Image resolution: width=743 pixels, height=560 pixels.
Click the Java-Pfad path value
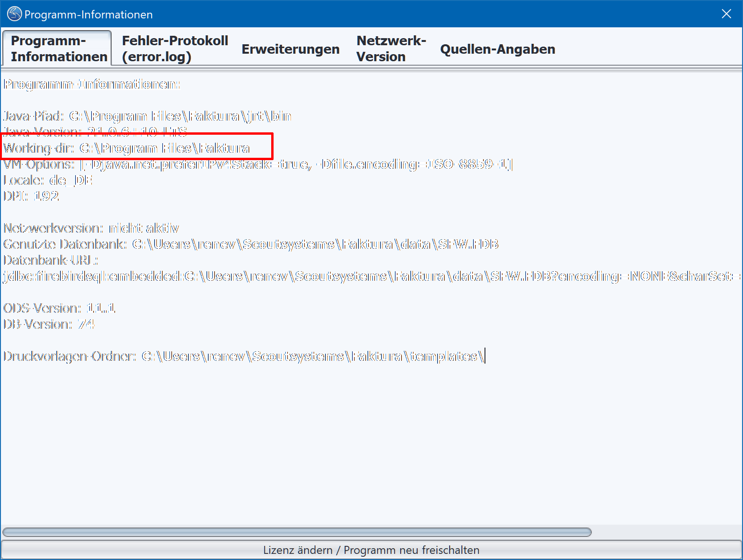point(180,116)
